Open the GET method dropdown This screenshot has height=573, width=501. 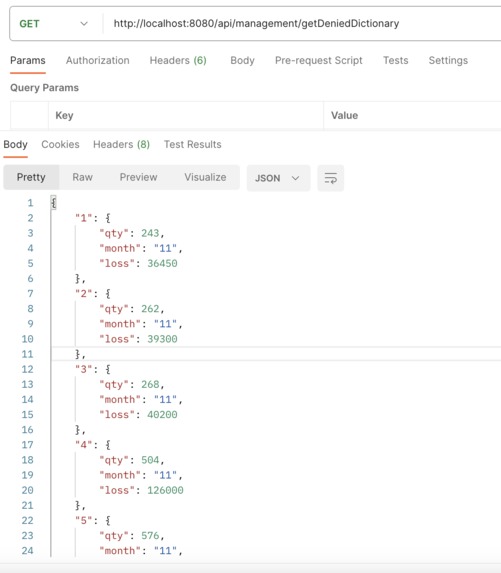pos(54,24)
